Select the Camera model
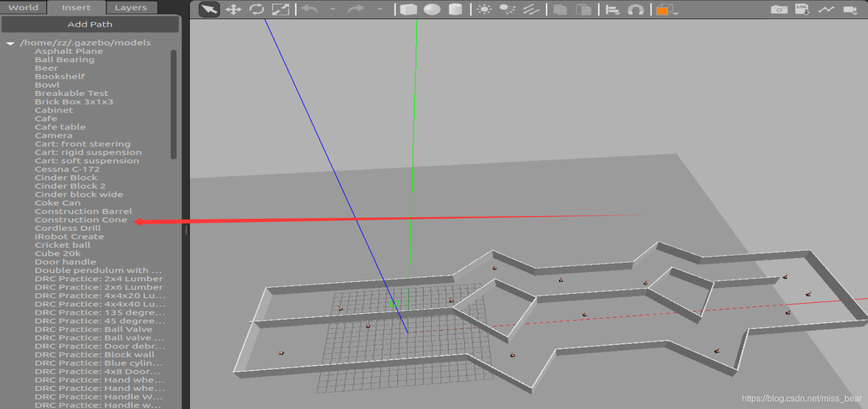Screen dimensions: 868x409 pos(54,135)
